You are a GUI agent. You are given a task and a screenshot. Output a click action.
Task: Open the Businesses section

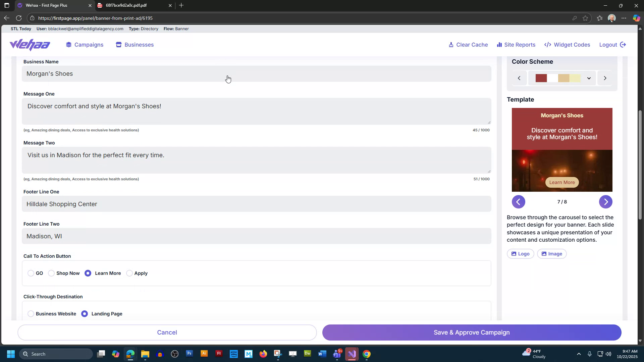click(139, 45)
